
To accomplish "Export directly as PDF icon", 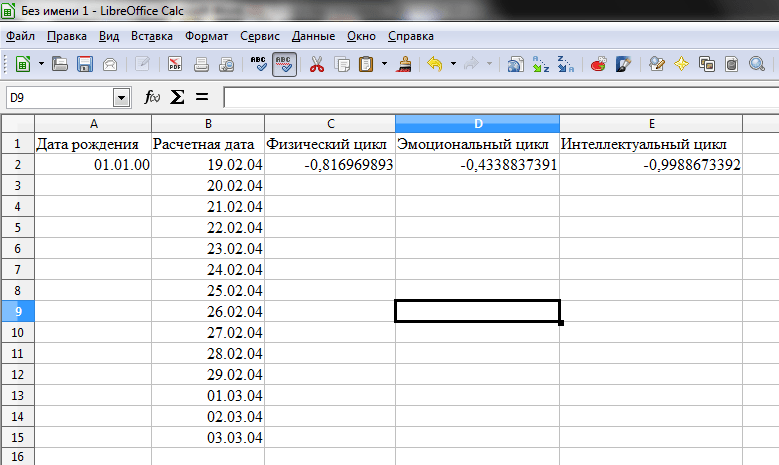I will pos(175,64).
